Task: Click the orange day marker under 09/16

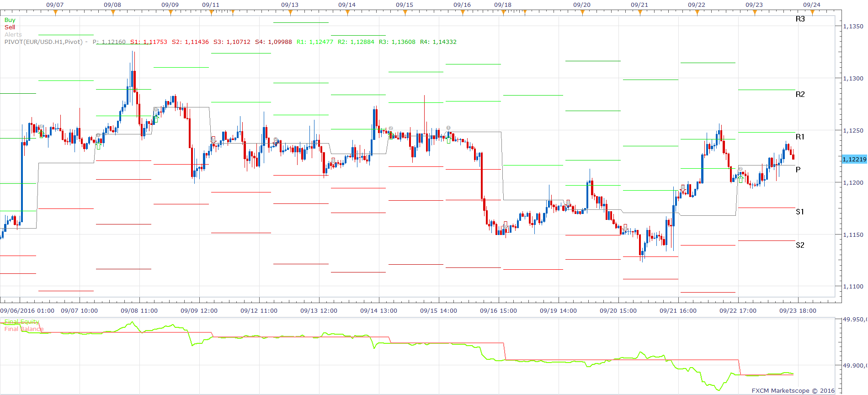Action: coord(463,13)
